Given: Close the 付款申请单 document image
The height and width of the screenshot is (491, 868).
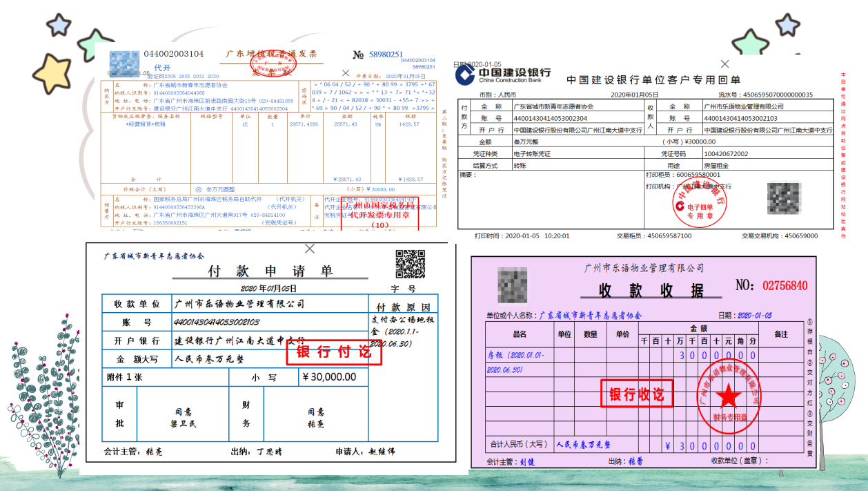Looking at the screenshot, I should pyautogui.click(x=310, y=248).
